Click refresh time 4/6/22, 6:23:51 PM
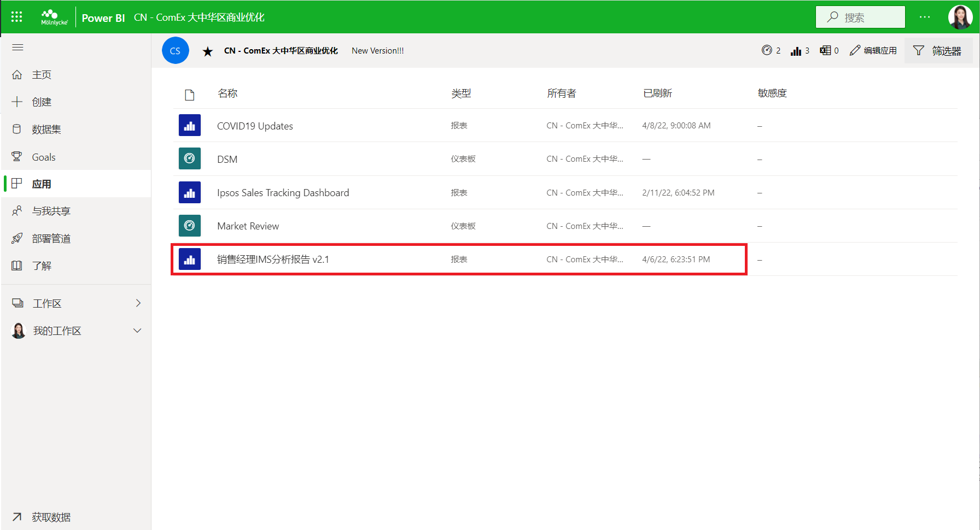Screen dimensions: 980x530 676,260
